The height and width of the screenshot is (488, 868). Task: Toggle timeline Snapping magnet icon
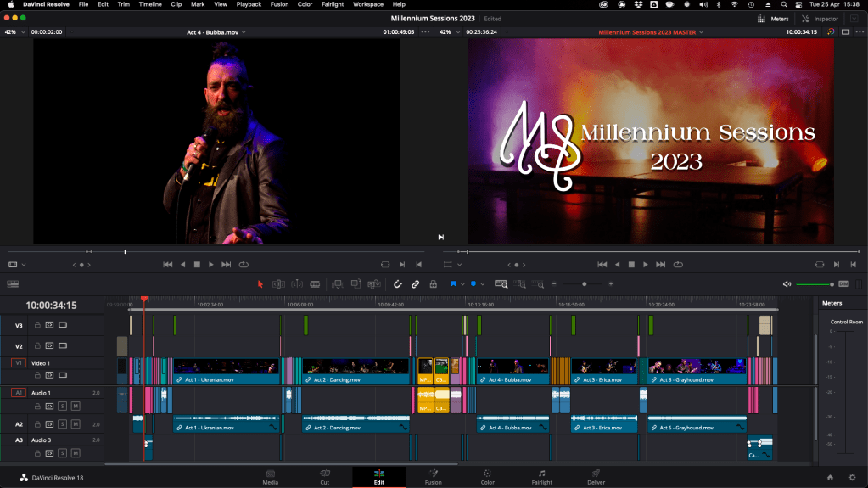(397, 284)
